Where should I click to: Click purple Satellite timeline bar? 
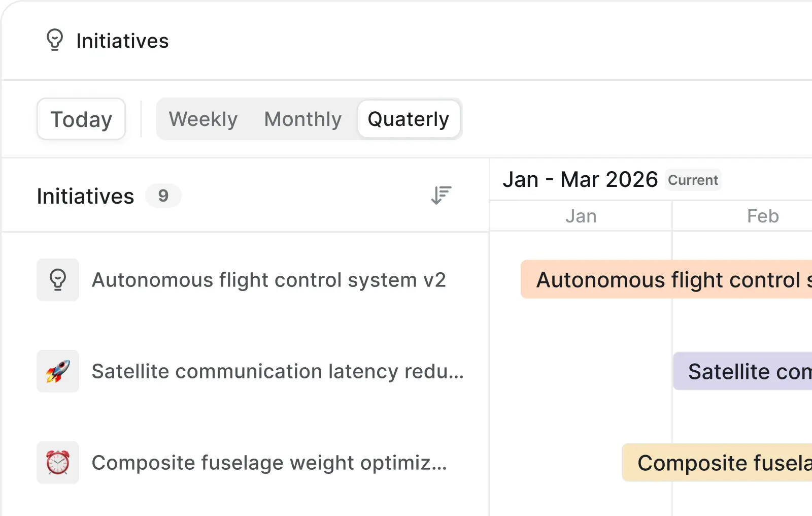743,371
